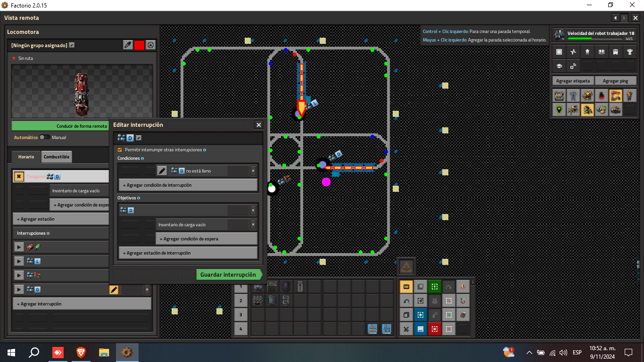Show info icon beside Permitir interrumpir option
This screenshot has height=362, width=644.
click(205, 150)
